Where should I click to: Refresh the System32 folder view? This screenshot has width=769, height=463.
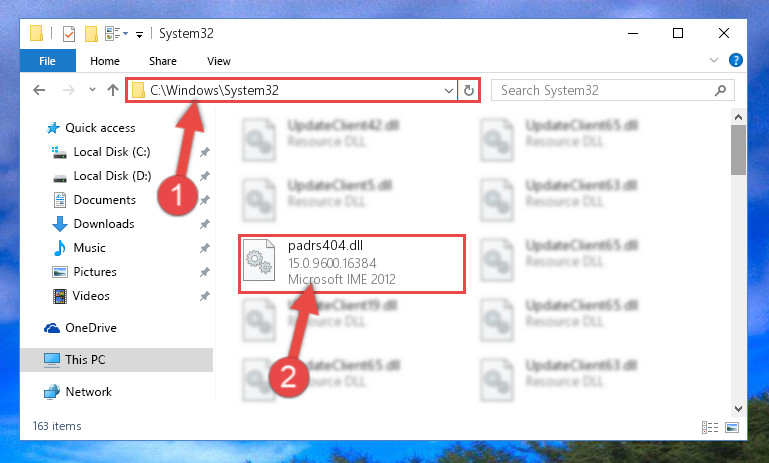coord(469,90)
